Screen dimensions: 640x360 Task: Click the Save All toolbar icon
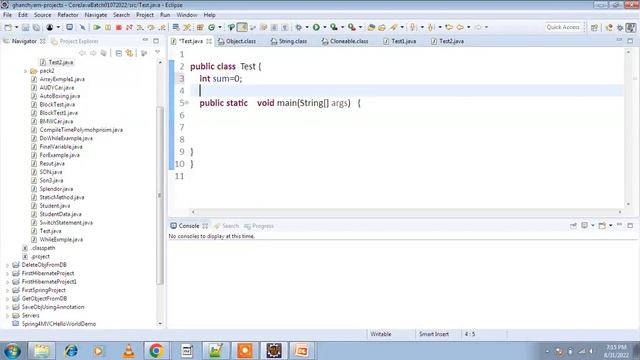point(36,27)
